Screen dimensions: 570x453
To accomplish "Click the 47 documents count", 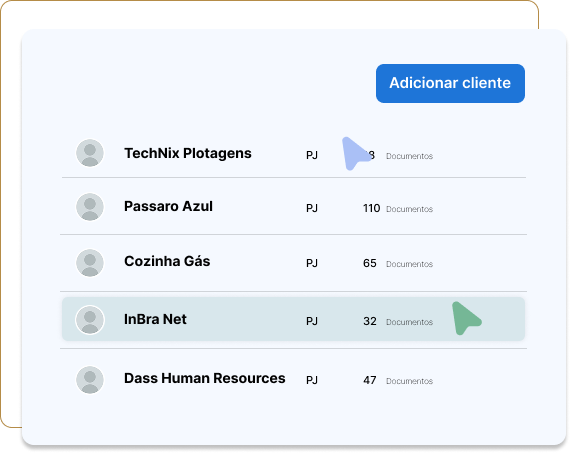I will coord(370,380).
